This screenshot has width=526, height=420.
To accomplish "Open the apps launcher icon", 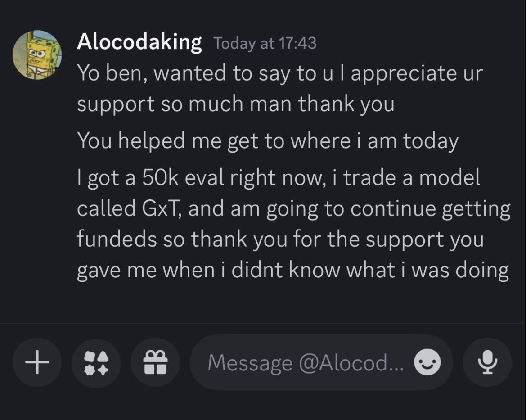I will click(x=96, y=362).
